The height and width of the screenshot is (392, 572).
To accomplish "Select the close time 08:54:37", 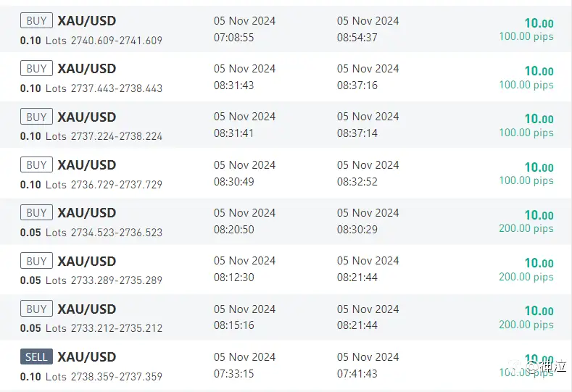I will click(357, 37).
